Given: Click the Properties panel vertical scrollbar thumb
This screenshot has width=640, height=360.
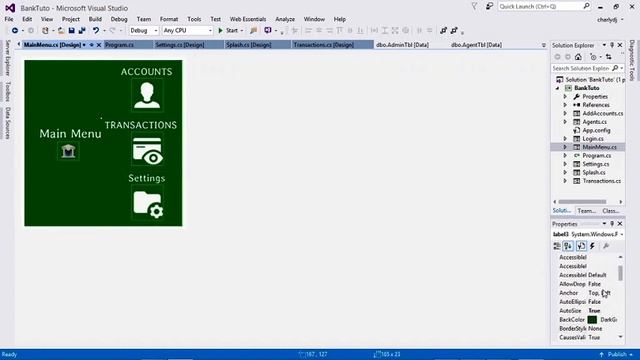Looking at the screenshot, I should tap(620, 273).
